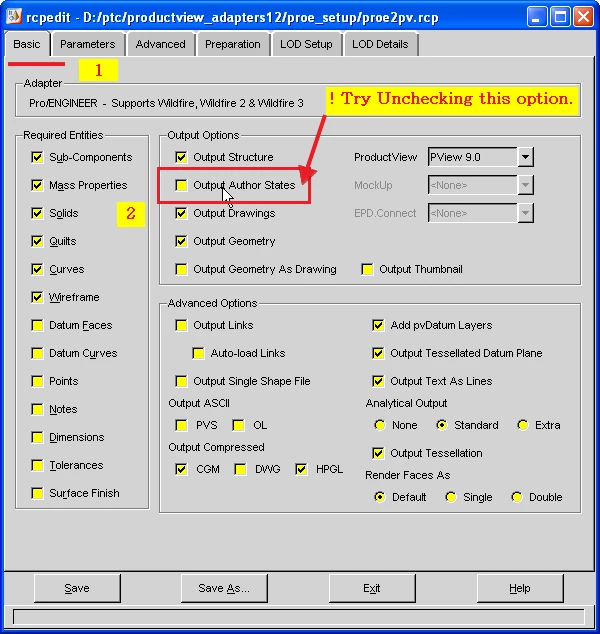Enable Output Links checkbox
This screenshot has width=600, height=634.
click(x=181, y=325)
